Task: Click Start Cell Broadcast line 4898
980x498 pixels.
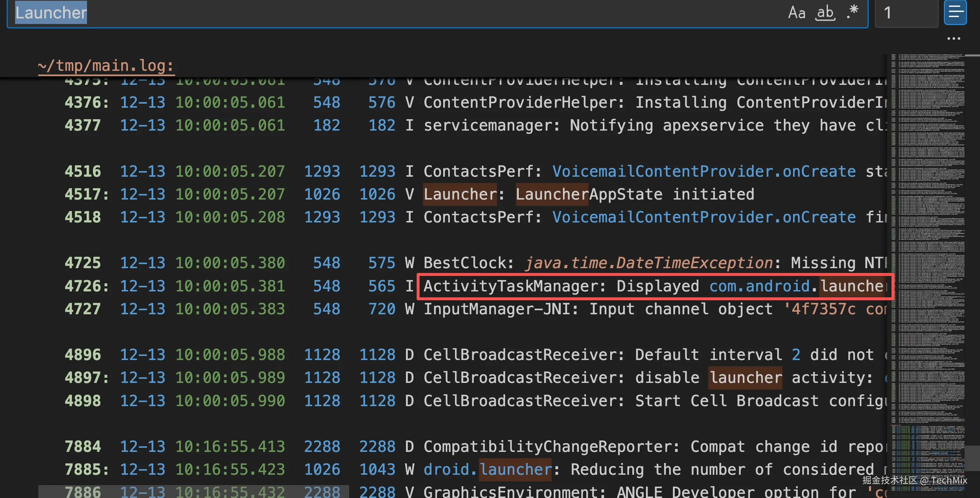Action: pos(727,401)
